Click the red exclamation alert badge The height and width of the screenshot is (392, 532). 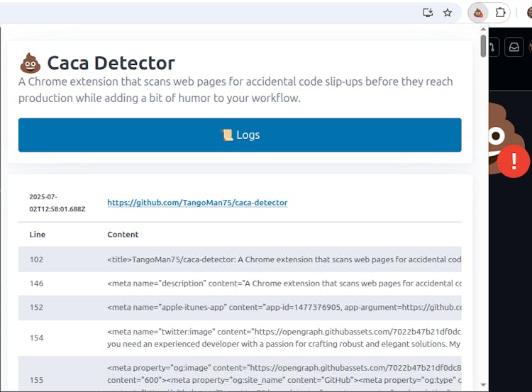(514, 161)
